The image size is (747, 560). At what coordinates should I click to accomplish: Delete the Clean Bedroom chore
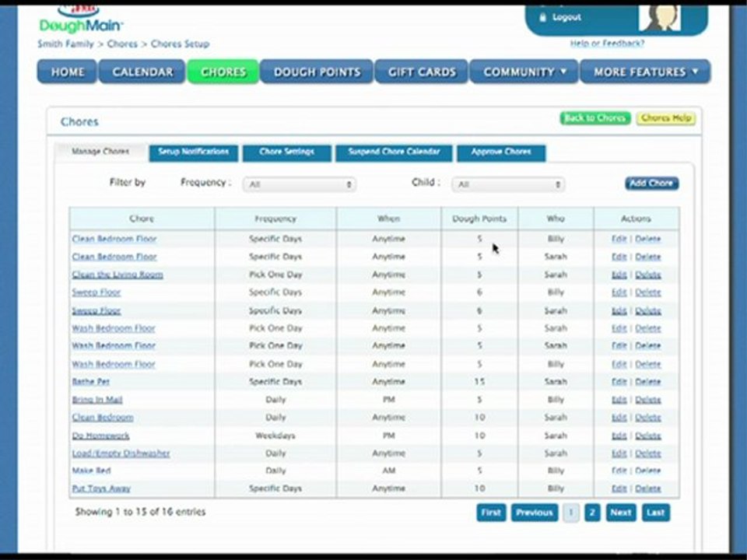[648, 418]
